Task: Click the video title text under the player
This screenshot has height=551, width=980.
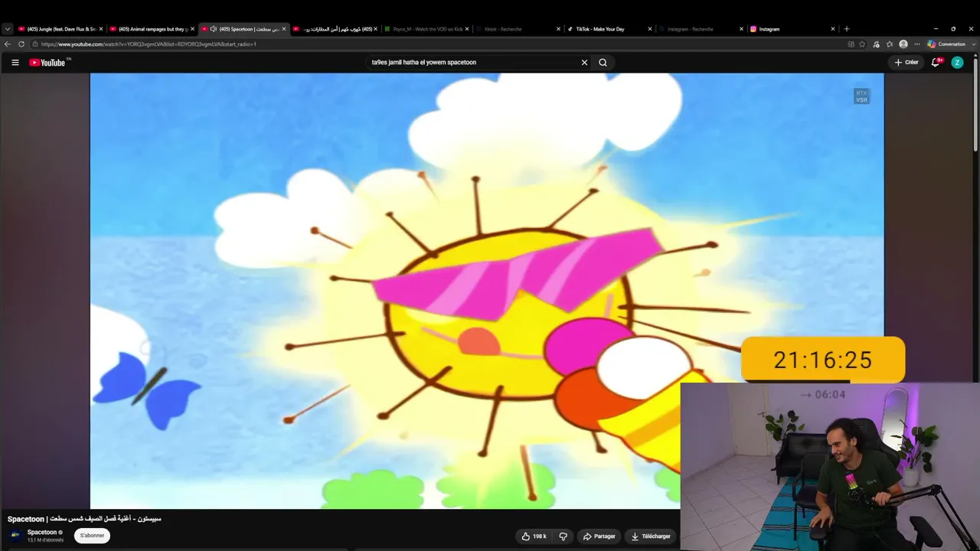Action: (84, 519)
